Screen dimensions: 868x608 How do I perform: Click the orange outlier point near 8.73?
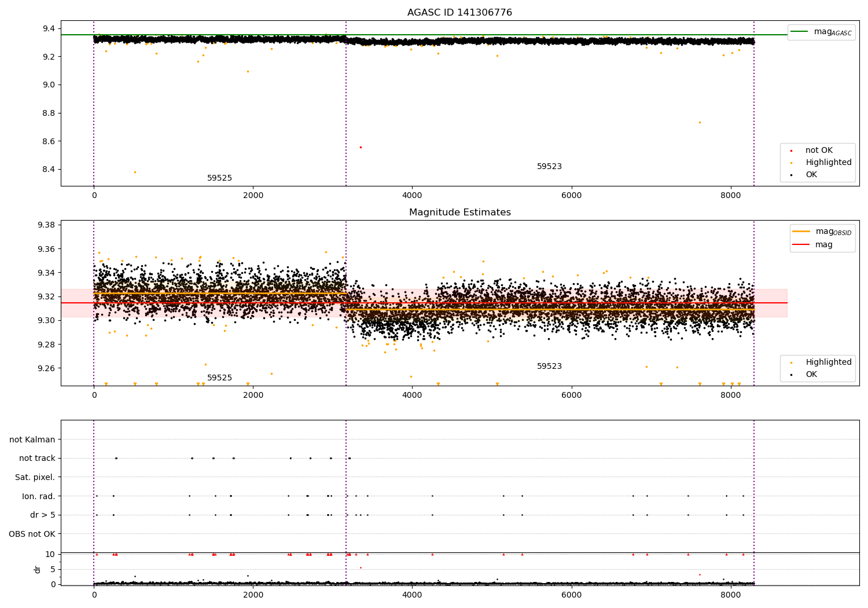700,122
